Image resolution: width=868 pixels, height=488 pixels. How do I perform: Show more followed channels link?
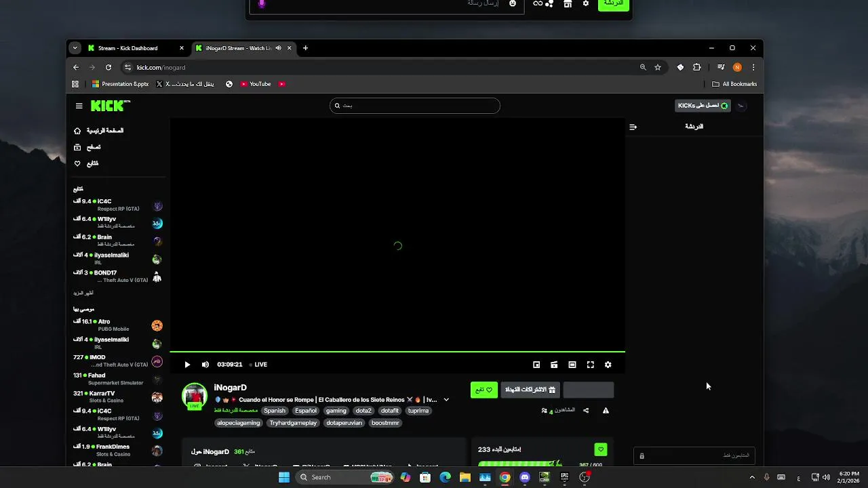83,293
